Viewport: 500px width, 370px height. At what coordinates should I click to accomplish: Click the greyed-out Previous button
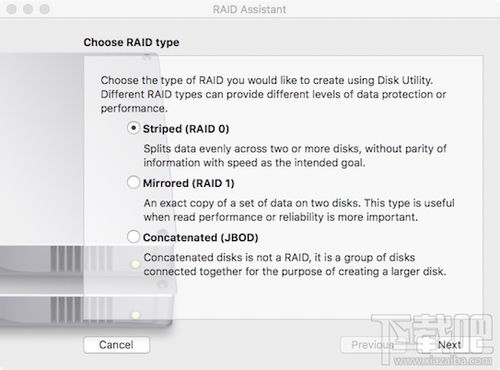pos(373,345)
